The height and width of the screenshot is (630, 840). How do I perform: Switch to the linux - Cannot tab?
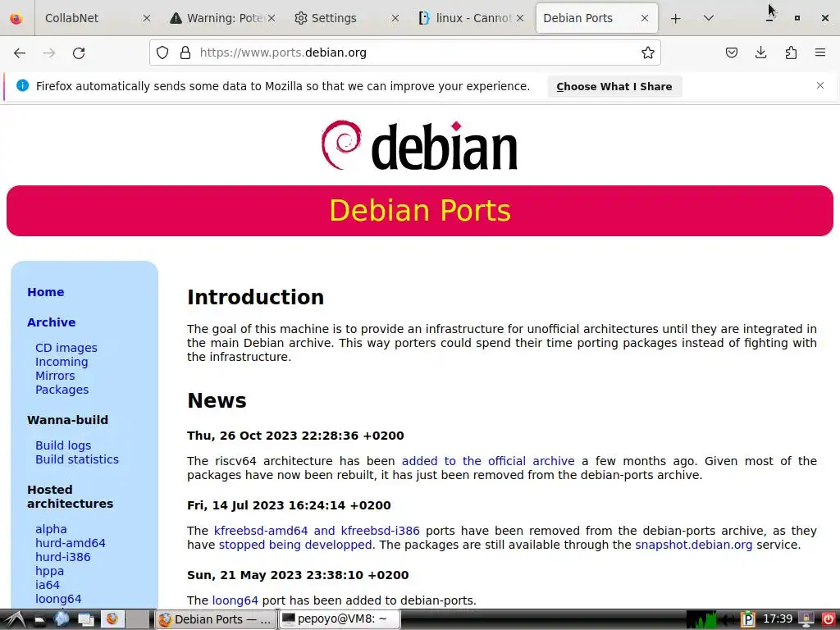pyautogui.click(x=472, y=18)
